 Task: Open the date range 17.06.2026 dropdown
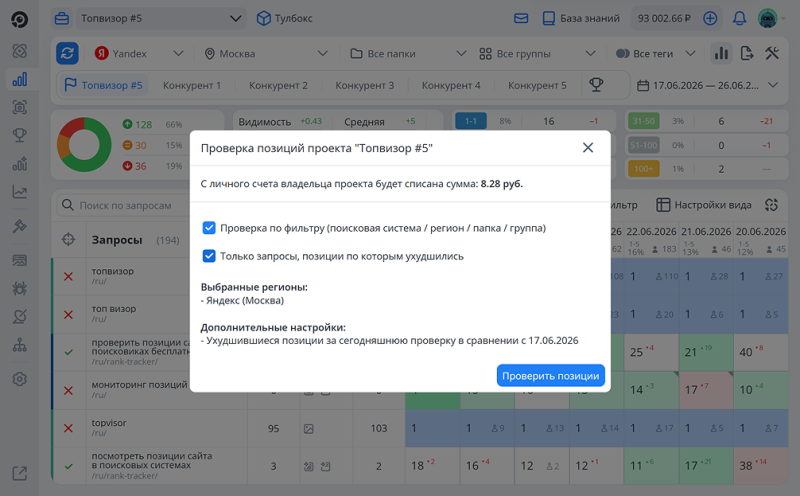(x=708, y=85)
